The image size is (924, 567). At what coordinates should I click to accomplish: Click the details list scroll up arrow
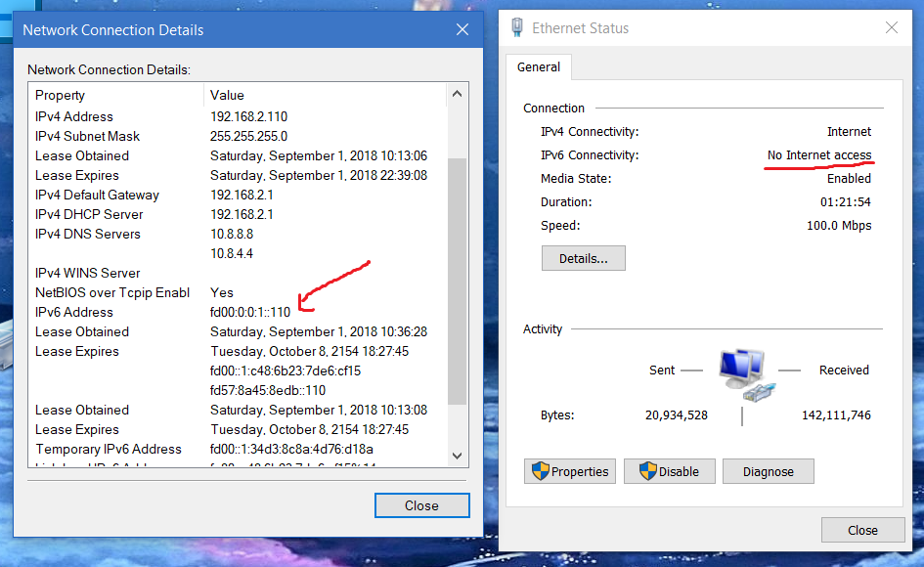click(457, 94)
